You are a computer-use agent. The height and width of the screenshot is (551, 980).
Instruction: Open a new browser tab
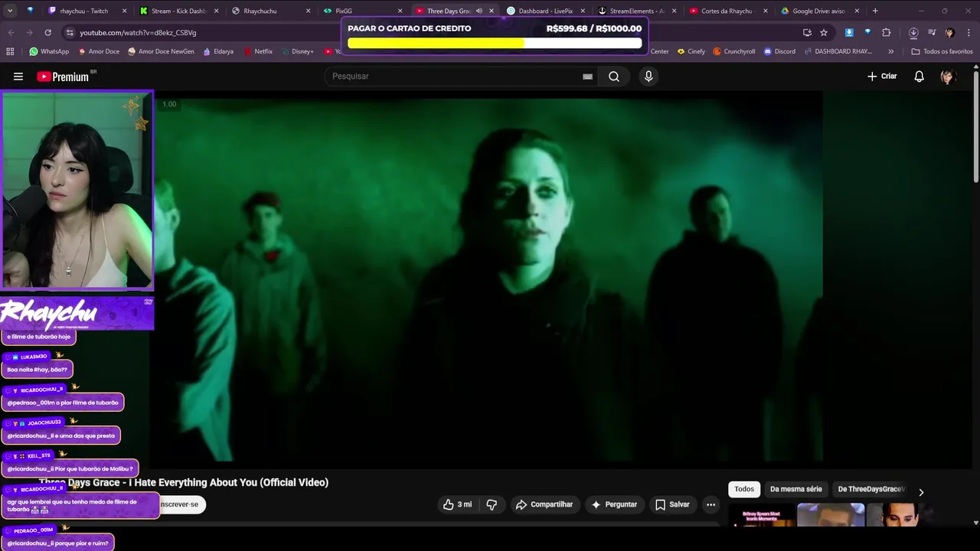point(875,11)
